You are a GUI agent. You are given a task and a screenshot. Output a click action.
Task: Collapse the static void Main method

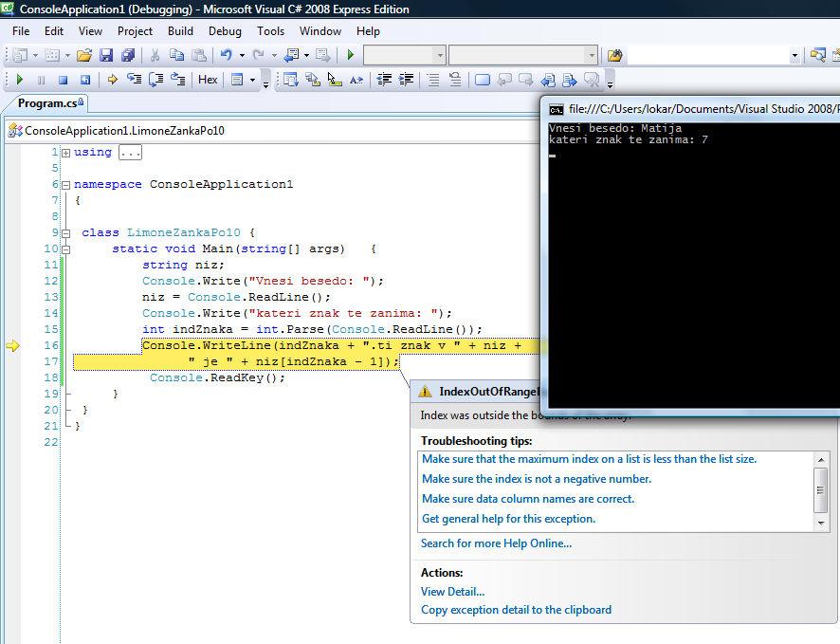(66, 249)
